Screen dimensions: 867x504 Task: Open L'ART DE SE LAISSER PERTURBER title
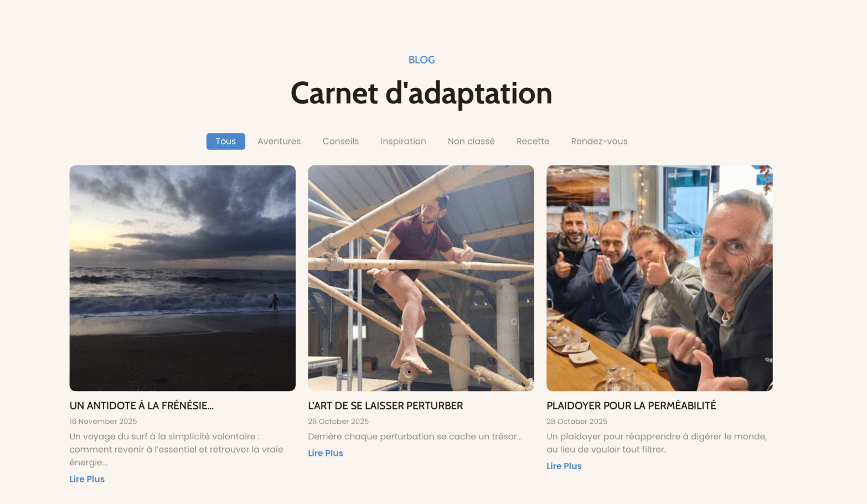coord(385,406)
